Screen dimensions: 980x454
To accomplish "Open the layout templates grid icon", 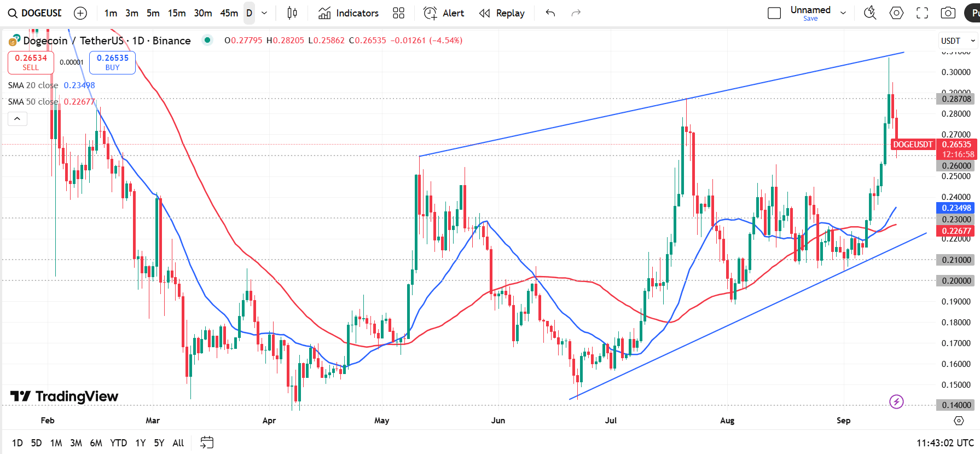I will (x=398, y=13).
